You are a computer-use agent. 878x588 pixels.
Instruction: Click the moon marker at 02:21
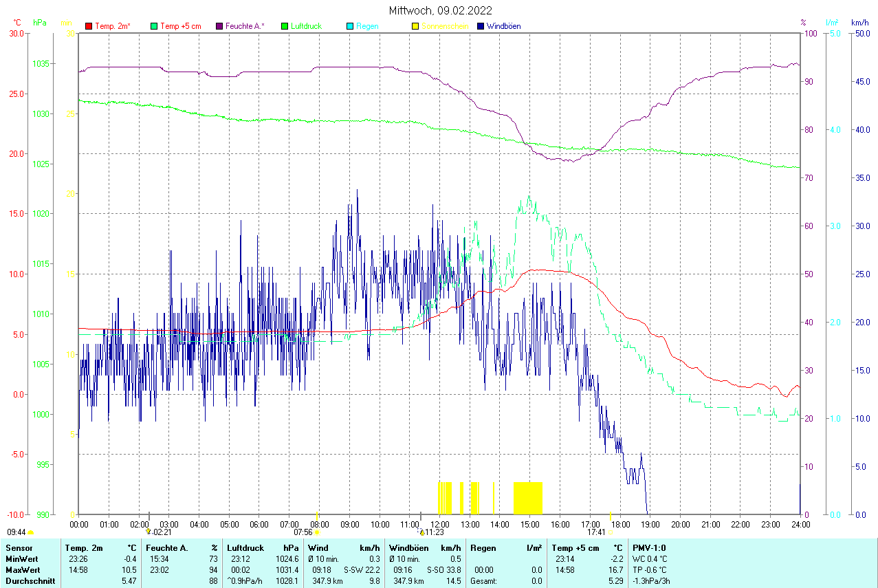tap(148, 532)
